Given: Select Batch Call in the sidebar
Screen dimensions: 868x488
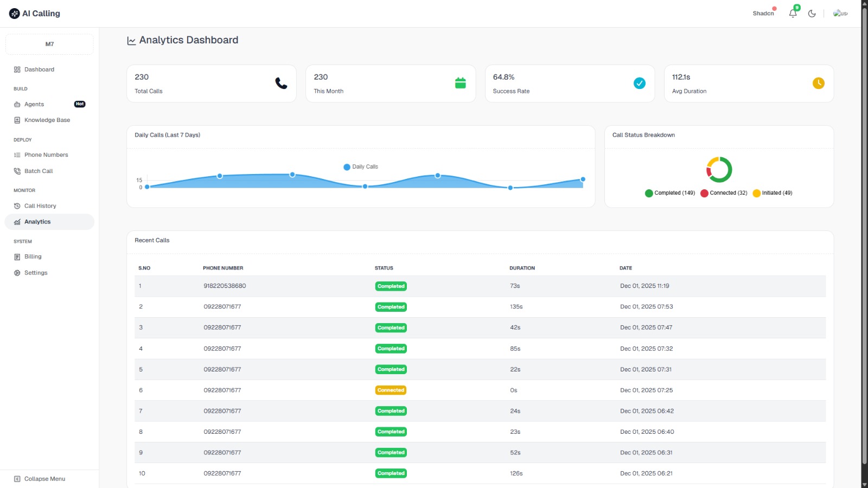Looking at the screenshot, I should (38, 171).
